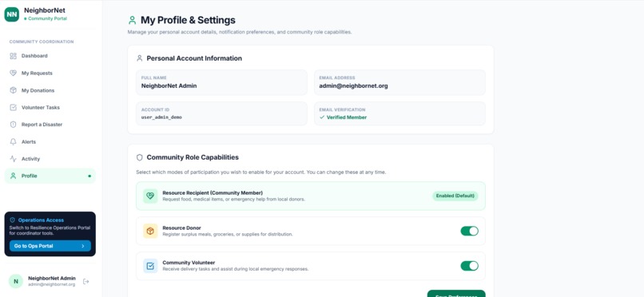Click the Community Volunteer check icon

click(150, 266)
